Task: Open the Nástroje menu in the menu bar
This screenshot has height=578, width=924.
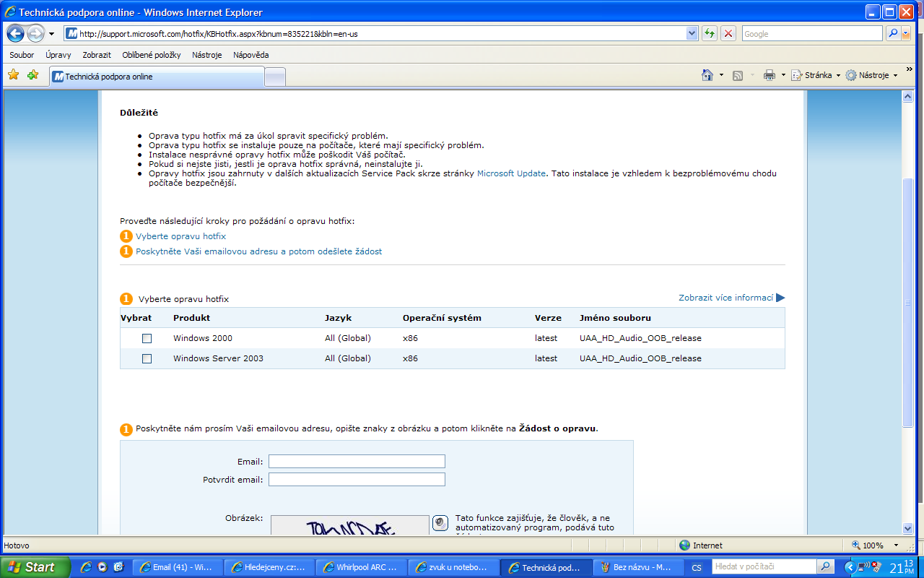Action: tap(207, 55)
